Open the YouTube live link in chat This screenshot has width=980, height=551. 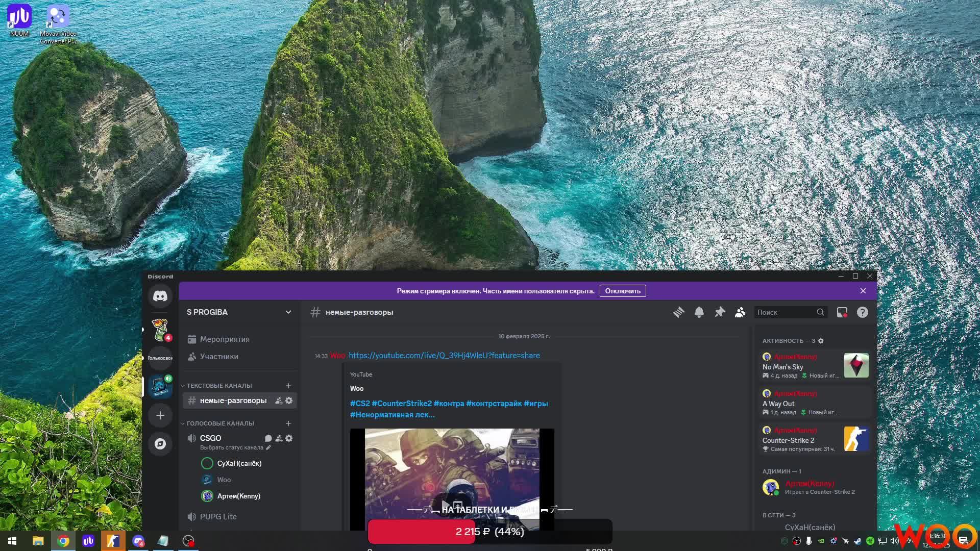pos(444,355)
